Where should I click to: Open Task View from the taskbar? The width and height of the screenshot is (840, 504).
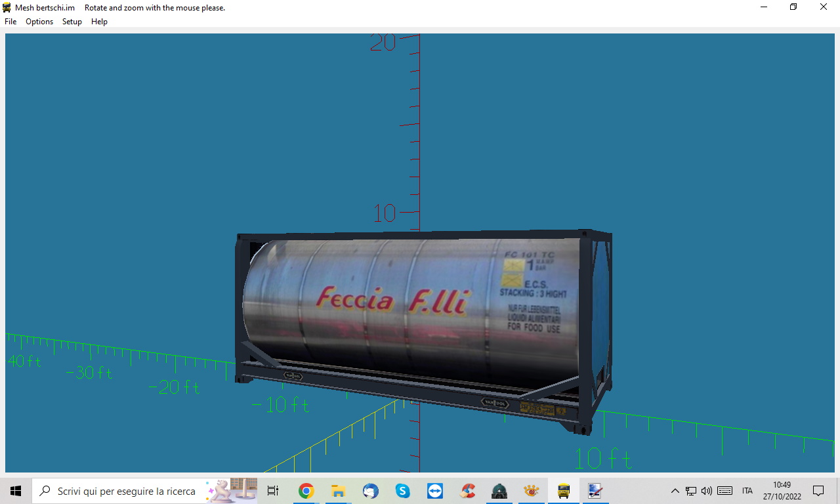point(273,491)
